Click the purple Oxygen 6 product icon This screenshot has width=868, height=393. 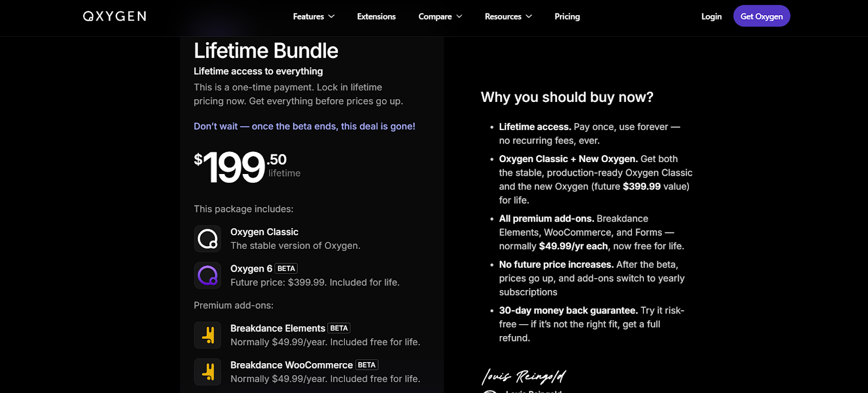click(x=207, y=275)
